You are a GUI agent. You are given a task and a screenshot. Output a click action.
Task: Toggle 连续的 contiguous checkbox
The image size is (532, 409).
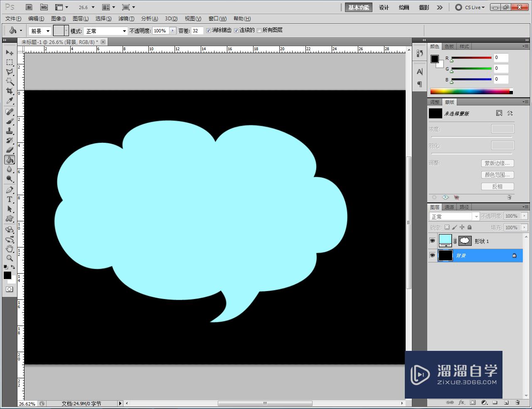point(236,30)
